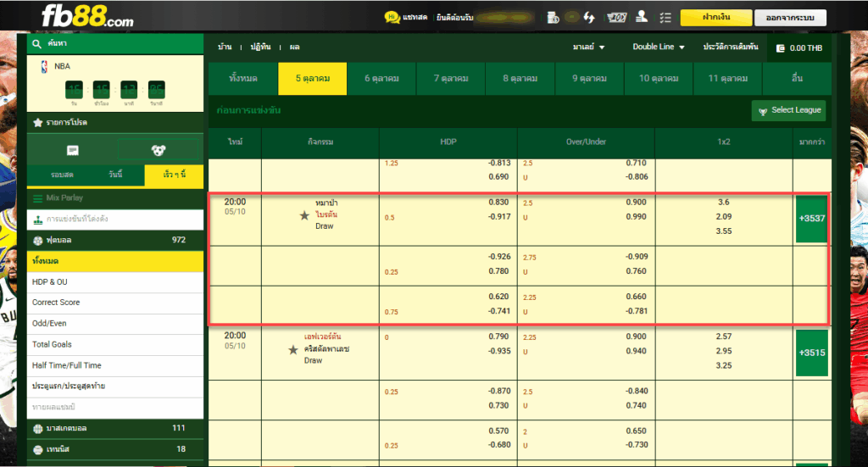Select the อื่น date tab
The image size is (868, 467).
797,79
